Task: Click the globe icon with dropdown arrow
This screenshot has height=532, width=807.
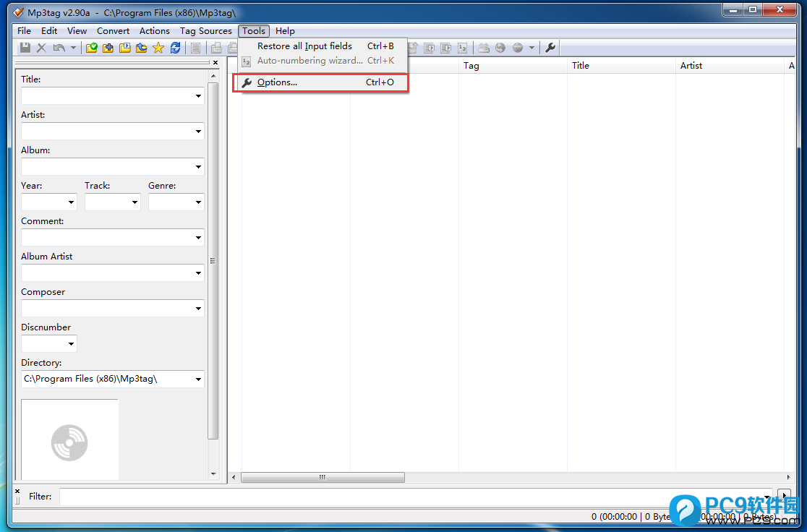Action: coord(518,48)
